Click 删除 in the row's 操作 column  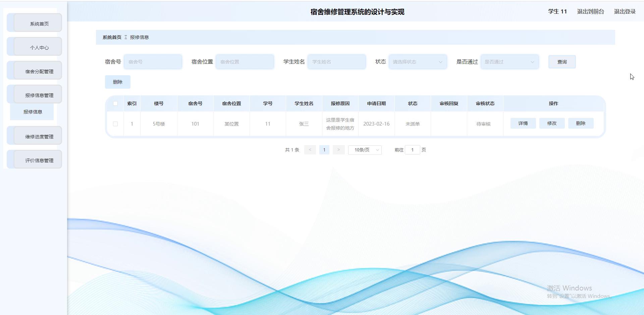pyautogui.click(x=581, y=123)
